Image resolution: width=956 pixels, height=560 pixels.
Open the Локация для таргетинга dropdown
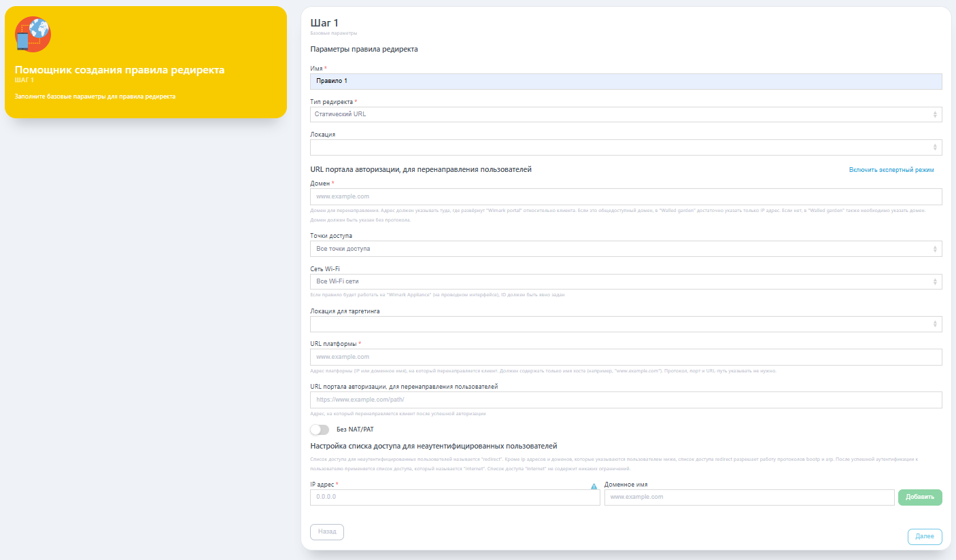[x=626, y=324]
